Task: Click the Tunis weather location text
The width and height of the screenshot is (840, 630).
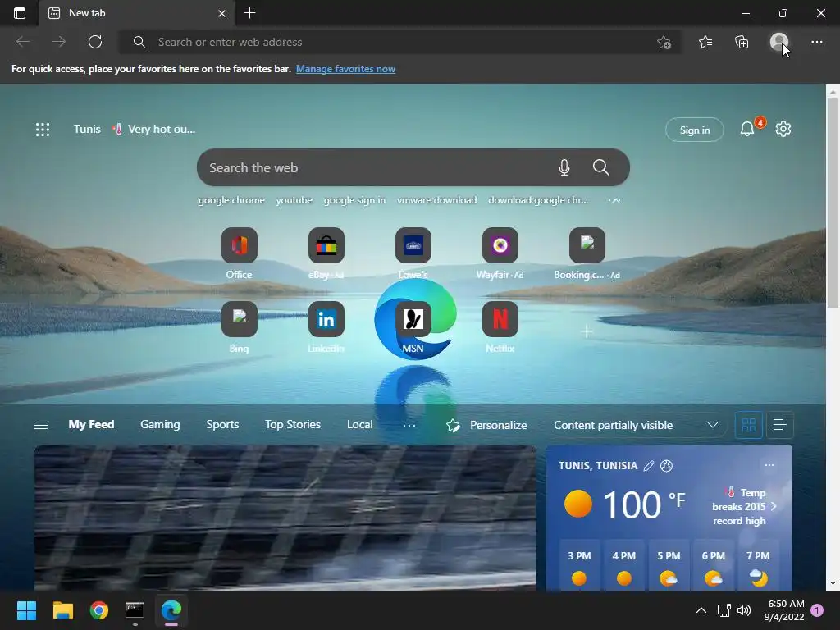Action: click(87, 129)
